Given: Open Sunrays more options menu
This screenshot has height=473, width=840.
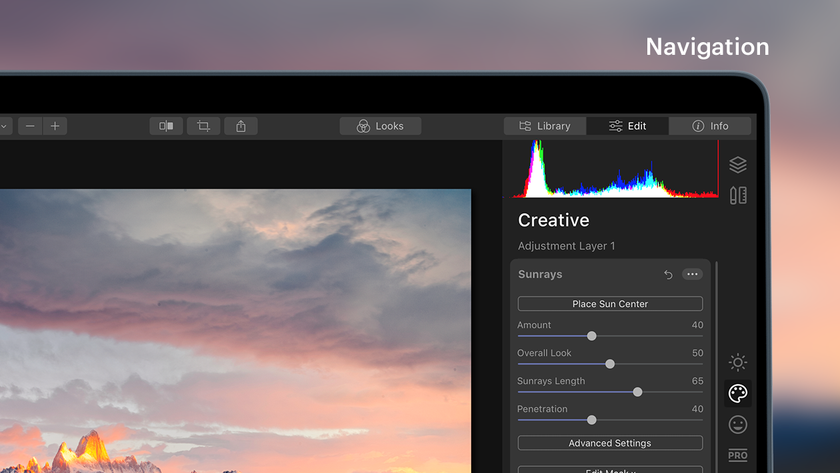Looking at the screenshot, I should pos(692,274).
